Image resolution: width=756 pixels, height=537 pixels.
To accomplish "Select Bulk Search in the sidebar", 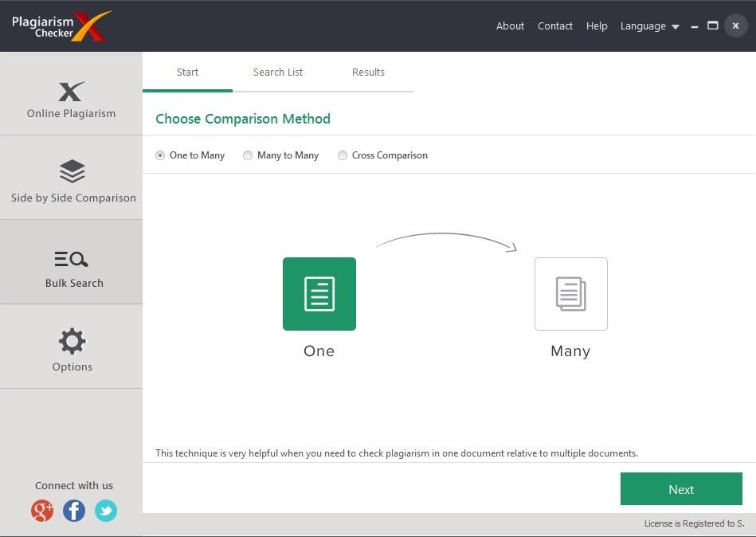I will click(71, 262).
